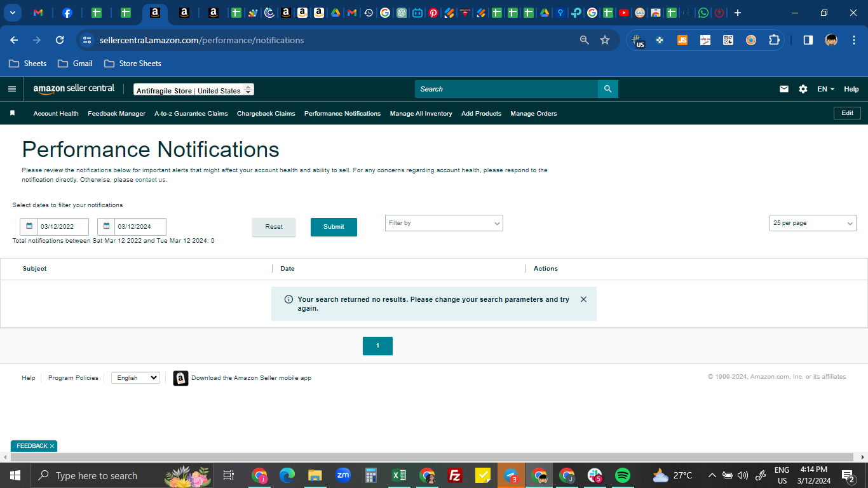Go to Account Health
The width and height of the screenshot is (868, 488).
56,114
